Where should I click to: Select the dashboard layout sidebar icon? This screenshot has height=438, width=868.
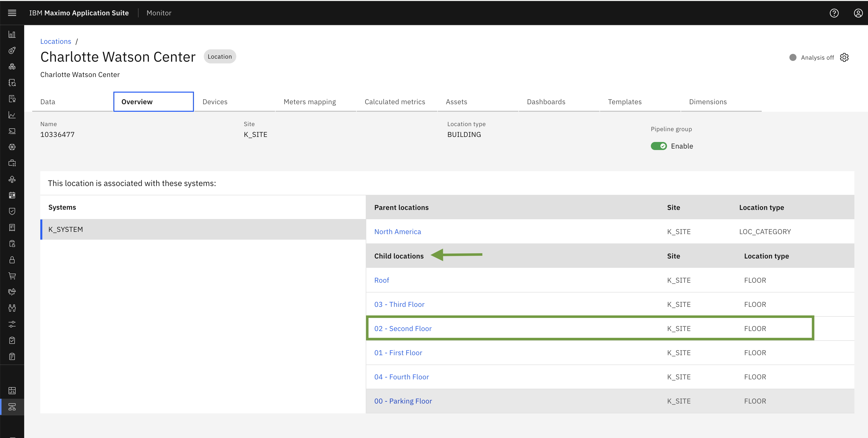[x=12, y=390]
